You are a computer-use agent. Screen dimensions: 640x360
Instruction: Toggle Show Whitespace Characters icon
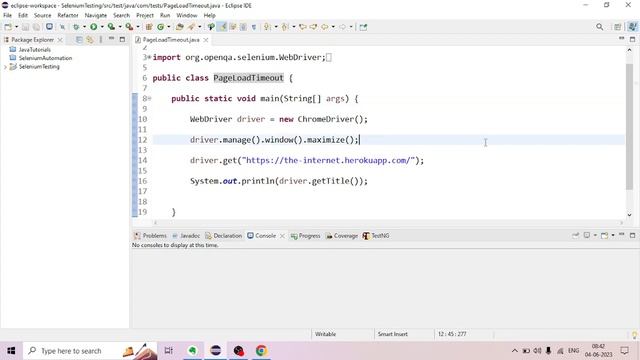coord(254,27)
